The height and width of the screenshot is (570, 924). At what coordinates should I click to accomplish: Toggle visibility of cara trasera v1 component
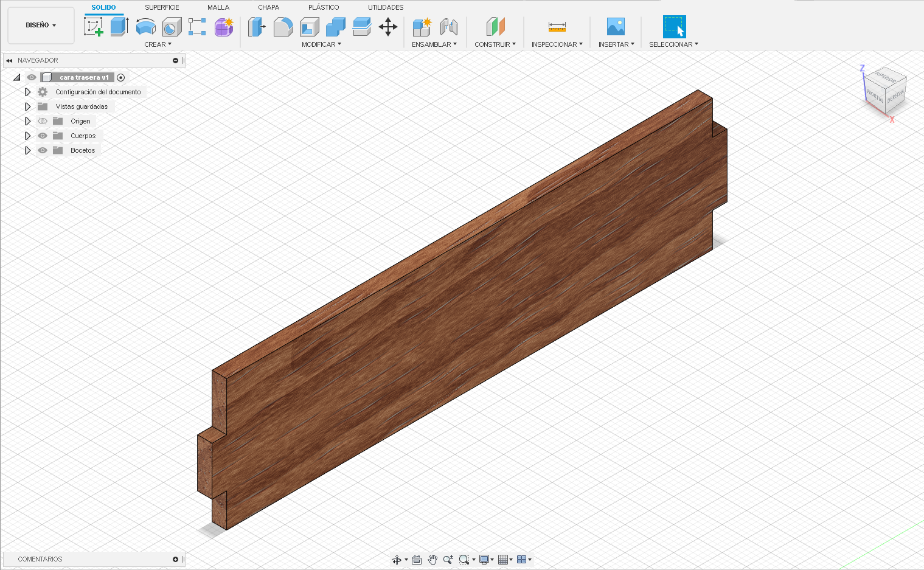(x=32, y=77)
